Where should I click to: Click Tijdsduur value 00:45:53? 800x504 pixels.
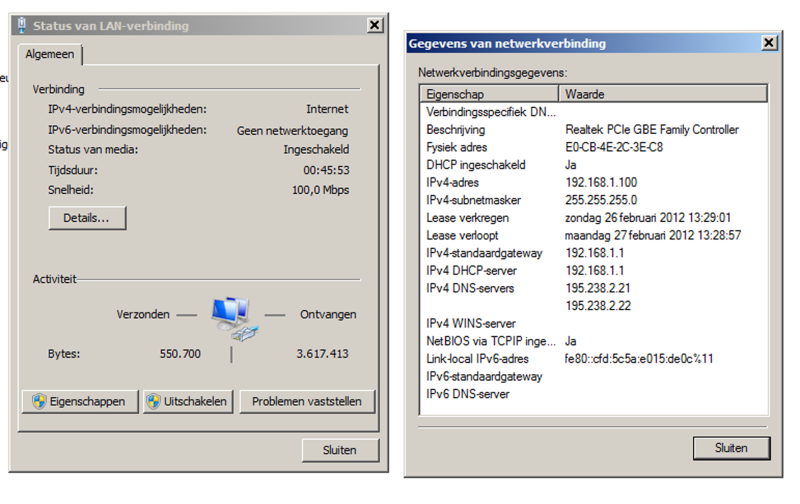[x=327, y=170]
